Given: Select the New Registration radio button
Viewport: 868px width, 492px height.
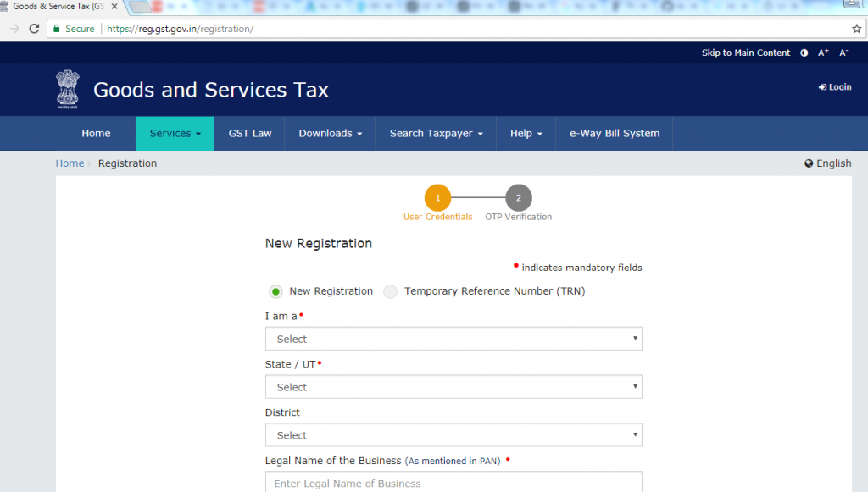Looking at the screenshot, I should pyautogui.click(x=275, y=291).
